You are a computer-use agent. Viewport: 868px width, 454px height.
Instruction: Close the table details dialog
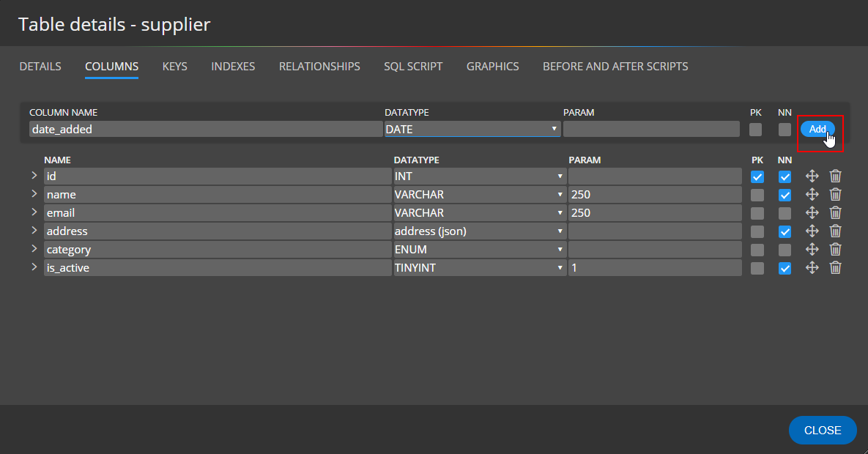(823, 430)
